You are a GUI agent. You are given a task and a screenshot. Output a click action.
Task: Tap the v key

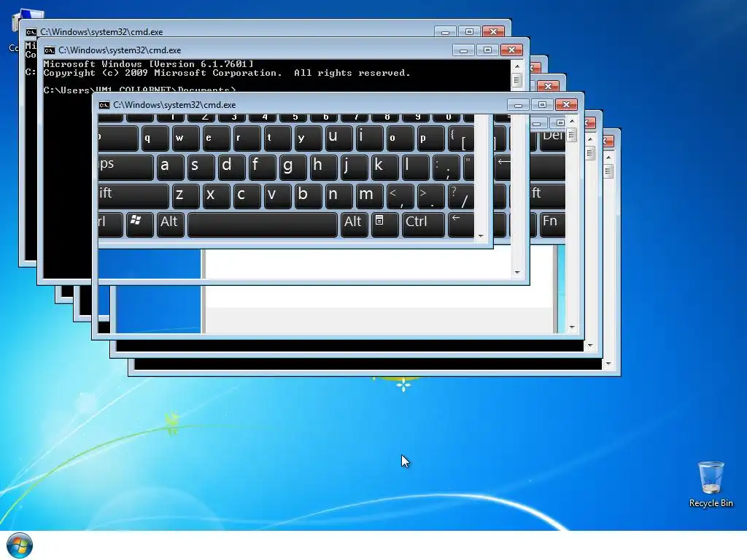(277, 196)
